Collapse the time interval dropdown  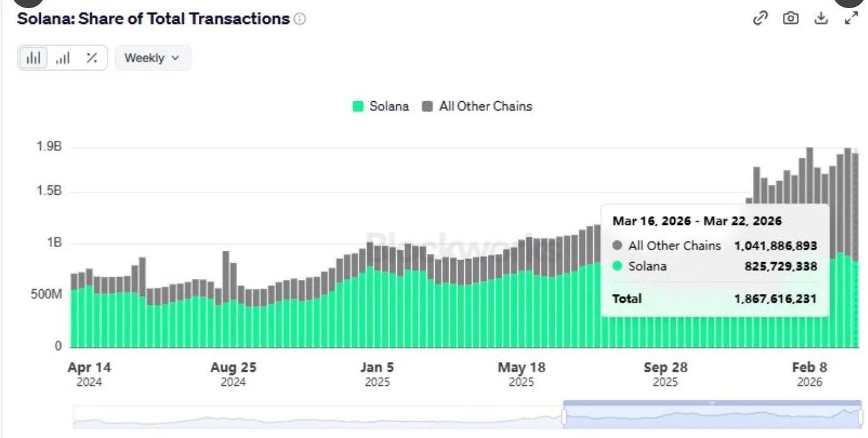153,57
